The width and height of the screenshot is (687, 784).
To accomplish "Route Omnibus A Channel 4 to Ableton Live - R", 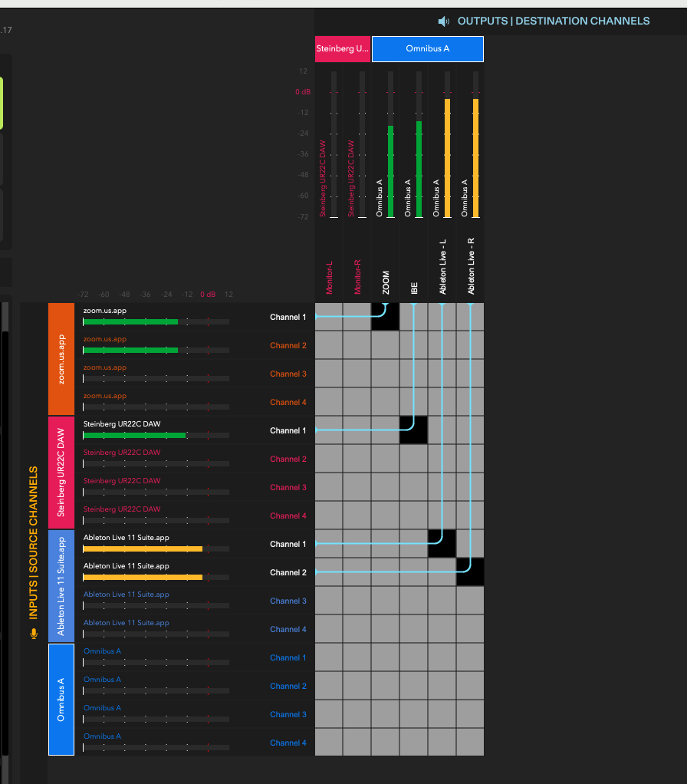I will [x=470, y=742].
